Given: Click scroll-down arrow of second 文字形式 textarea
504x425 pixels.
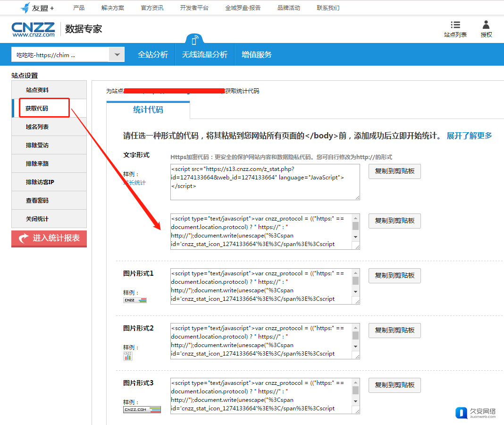Looking at the screenshot, I should click(x=355, y=237).
